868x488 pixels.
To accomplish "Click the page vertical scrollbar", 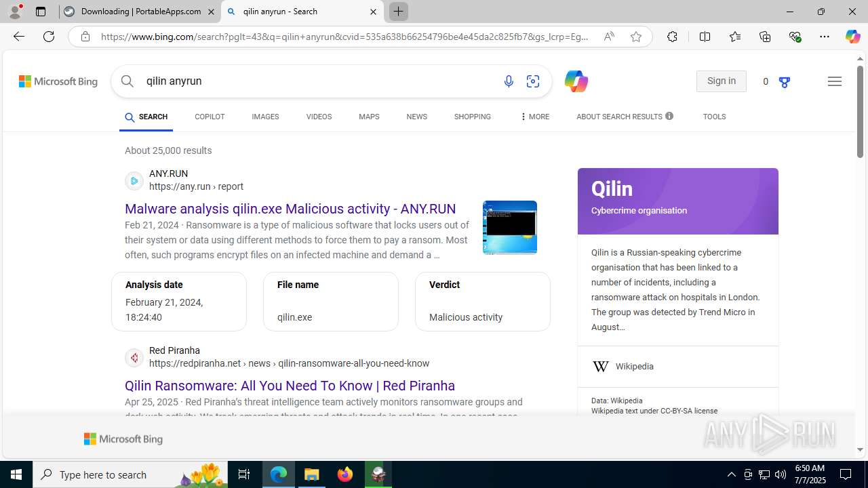I will 860,112.
